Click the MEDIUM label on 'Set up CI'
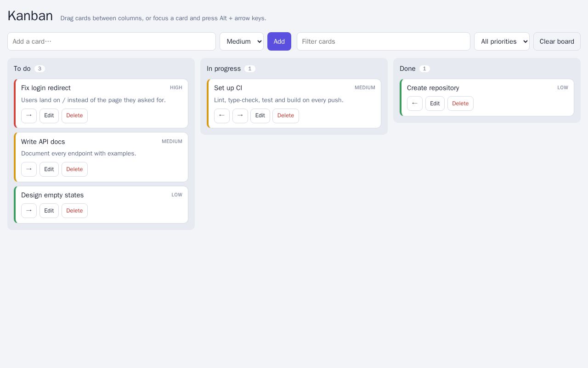 click(x=365, y=87)
